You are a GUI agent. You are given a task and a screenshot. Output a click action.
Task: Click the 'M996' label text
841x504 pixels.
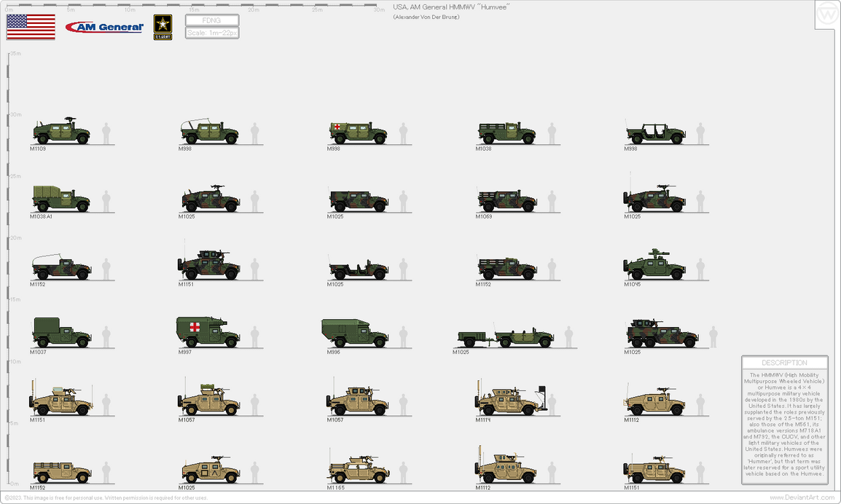333,353
